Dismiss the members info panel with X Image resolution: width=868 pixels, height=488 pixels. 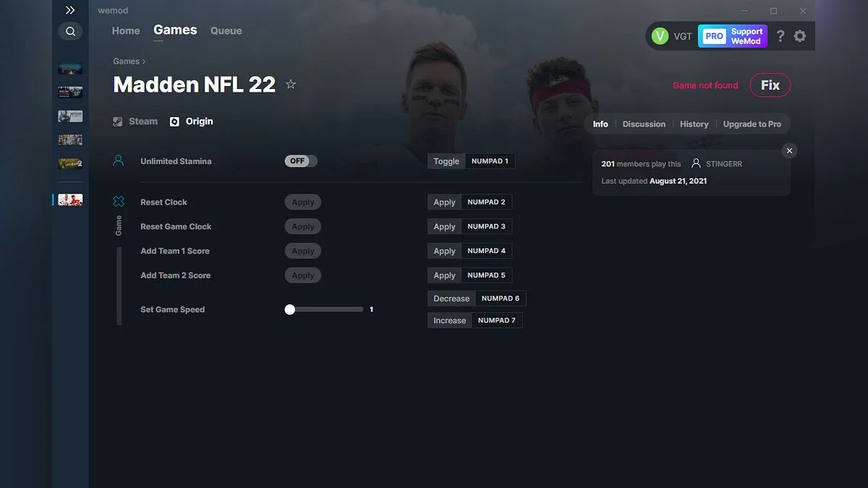click(789, 150)
